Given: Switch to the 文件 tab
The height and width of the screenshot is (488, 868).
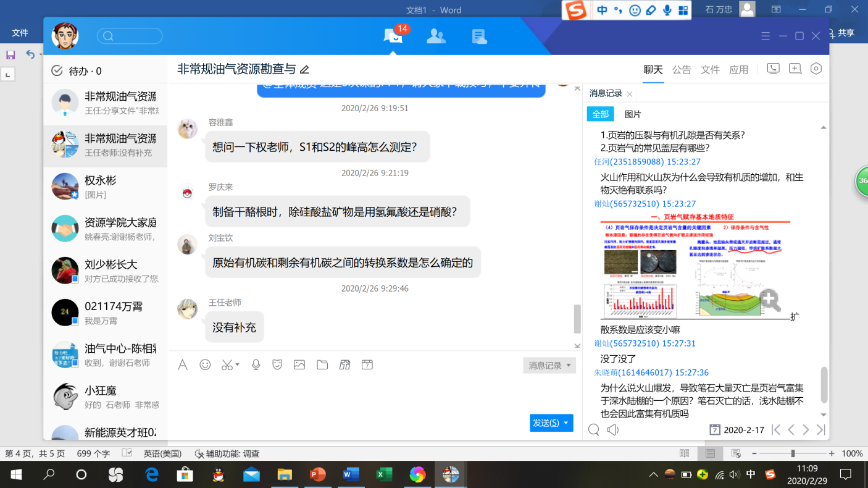Looking at the screenshot, I should tap(710, 70).
